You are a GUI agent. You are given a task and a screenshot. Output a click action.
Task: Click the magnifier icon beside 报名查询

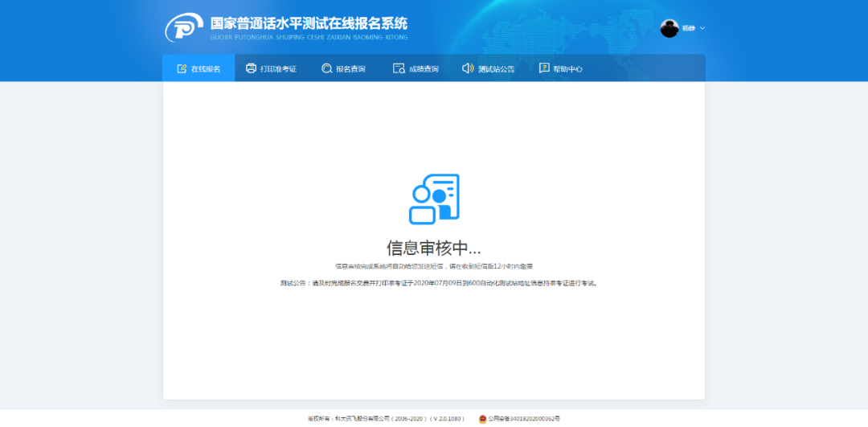tap(326, 68)
